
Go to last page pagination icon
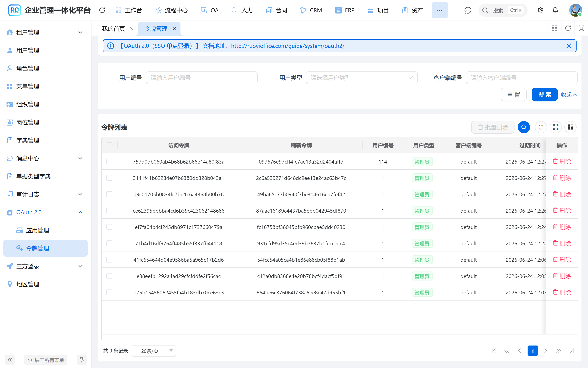point(572,350)
